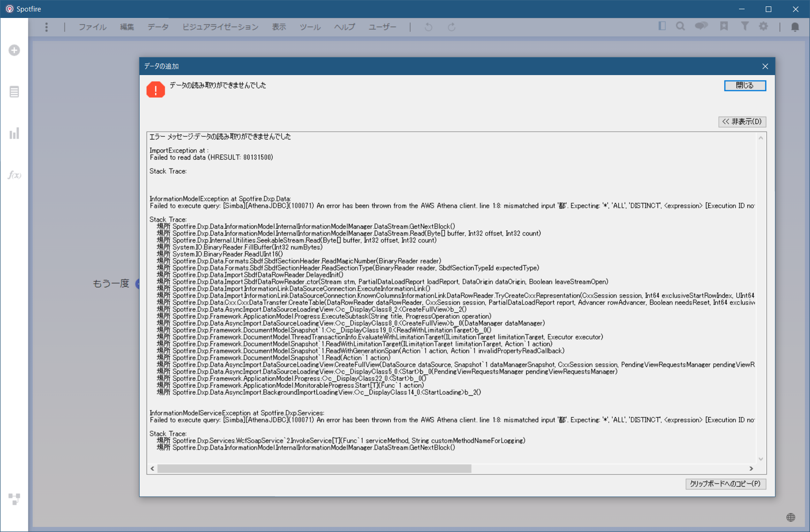Click the 'エラー メッセージ' first line of details
810x532 pixels.
pos(220,137)
